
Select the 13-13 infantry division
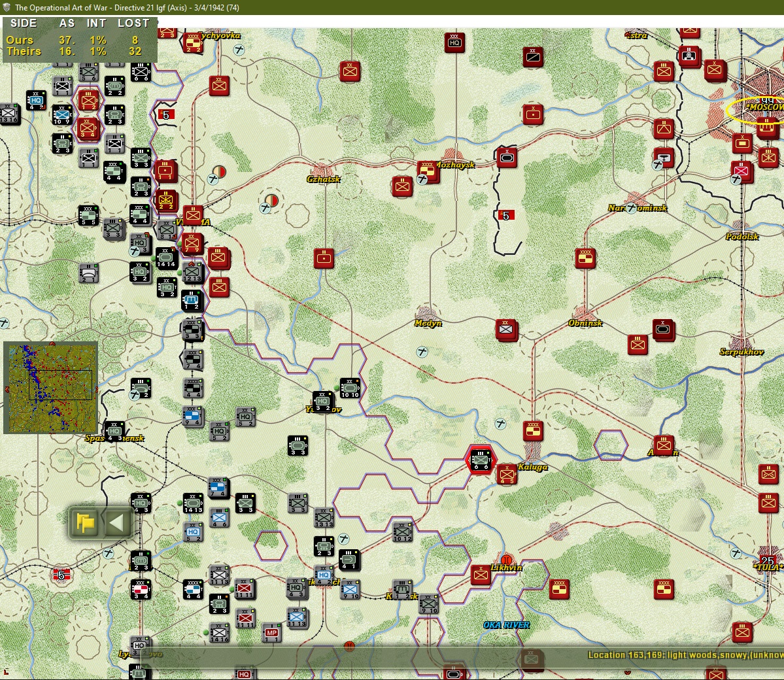pos(324,517)
